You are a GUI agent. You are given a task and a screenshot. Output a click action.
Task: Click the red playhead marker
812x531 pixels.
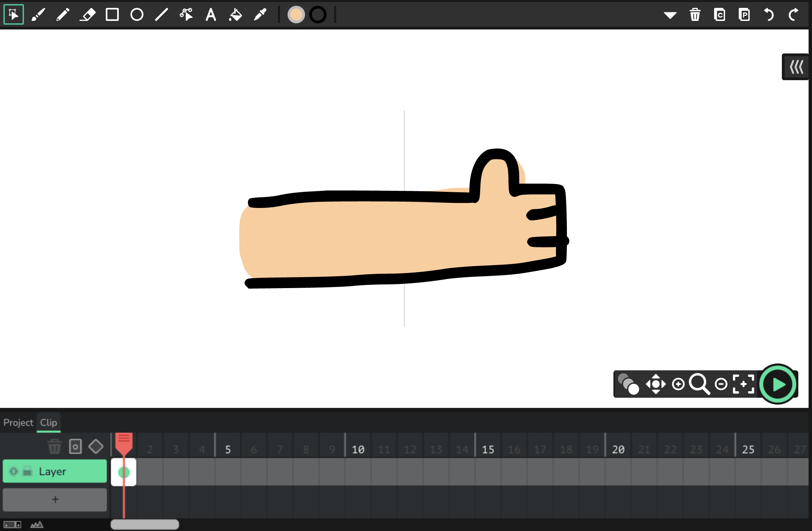coord(124,444)
